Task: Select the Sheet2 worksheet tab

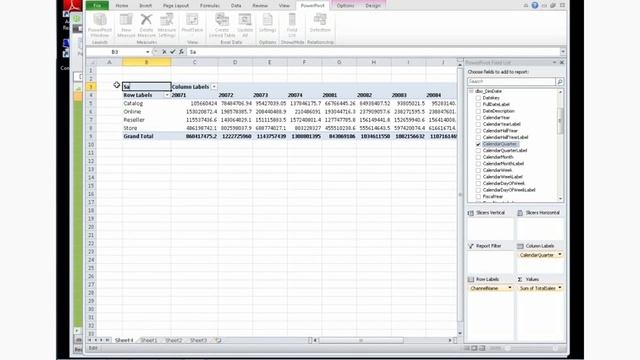Action: pos(174,340)
